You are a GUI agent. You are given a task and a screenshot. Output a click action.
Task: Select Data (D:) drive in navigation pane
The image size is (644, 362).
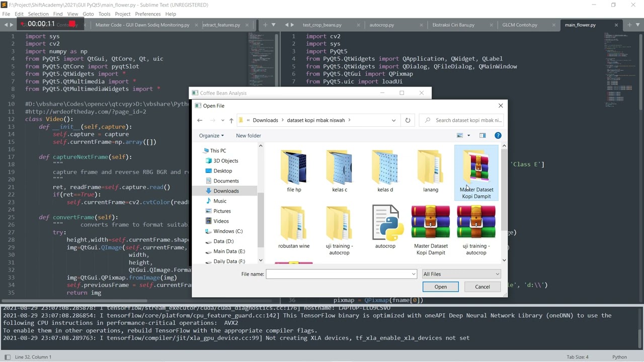(223, 241)
